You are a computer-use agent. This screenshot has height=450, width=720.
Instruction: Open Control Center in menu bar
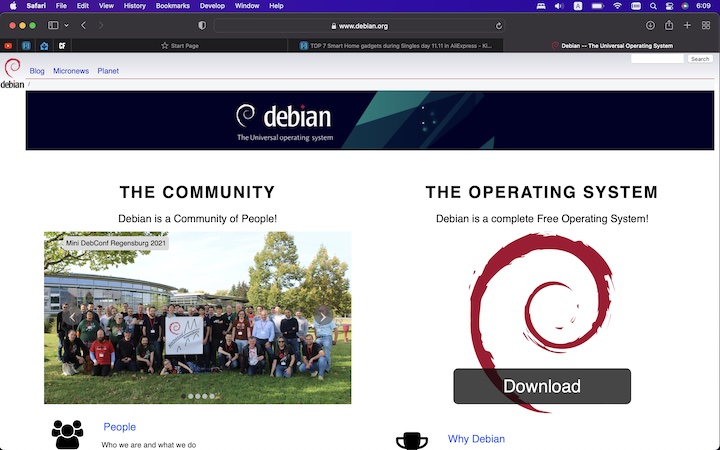pyautogui.click(x=669, y=6)
